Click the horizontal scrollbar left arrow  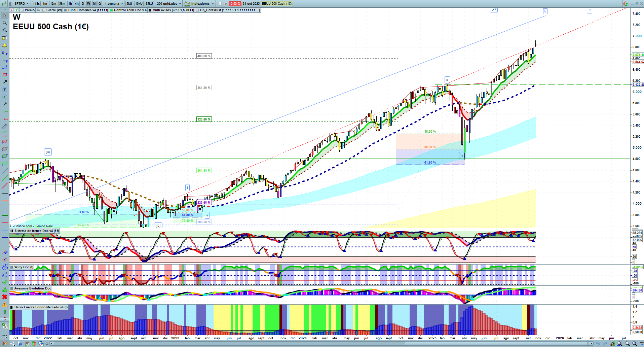point(51,344)
